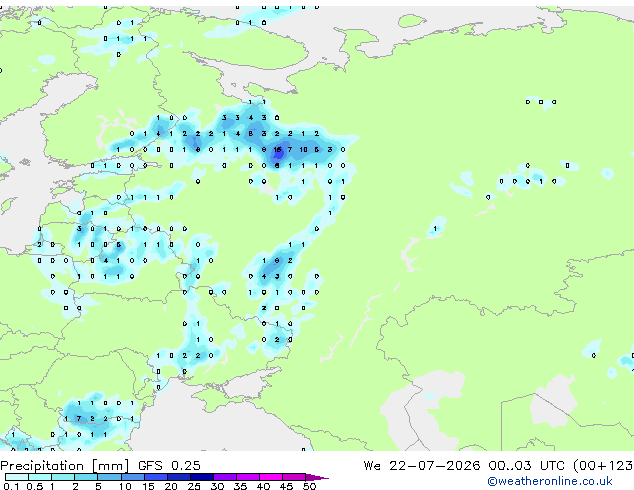Choose the 10–15 mm blue legend swatch
Viewport: 634px width, 490px height.
132,477
